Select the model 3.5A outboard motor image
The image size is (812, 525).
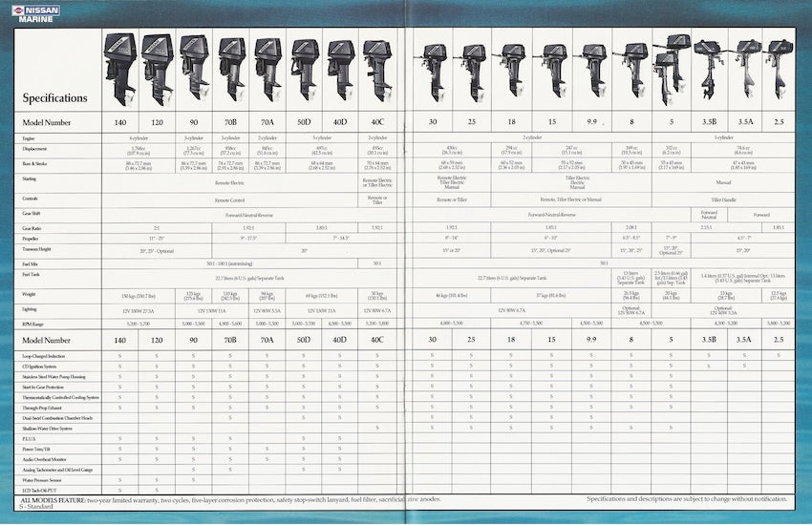click(746, 70)
